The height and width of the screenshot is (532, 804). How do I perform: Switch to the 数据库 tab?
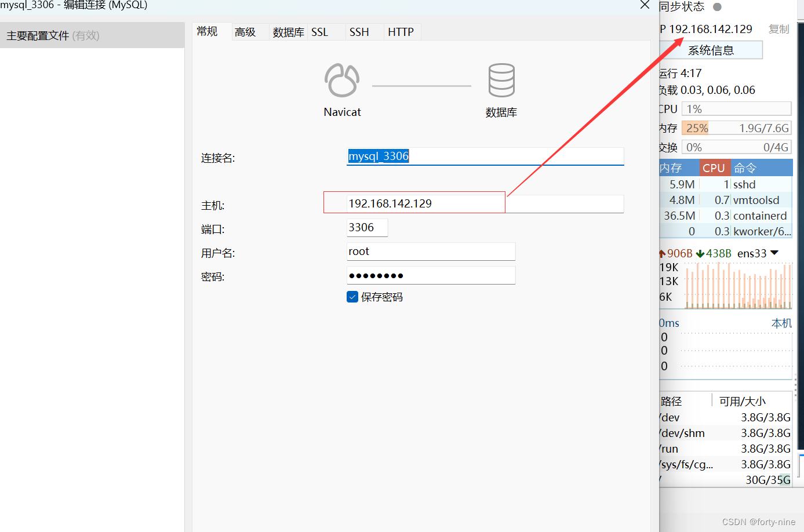[288, 32]
